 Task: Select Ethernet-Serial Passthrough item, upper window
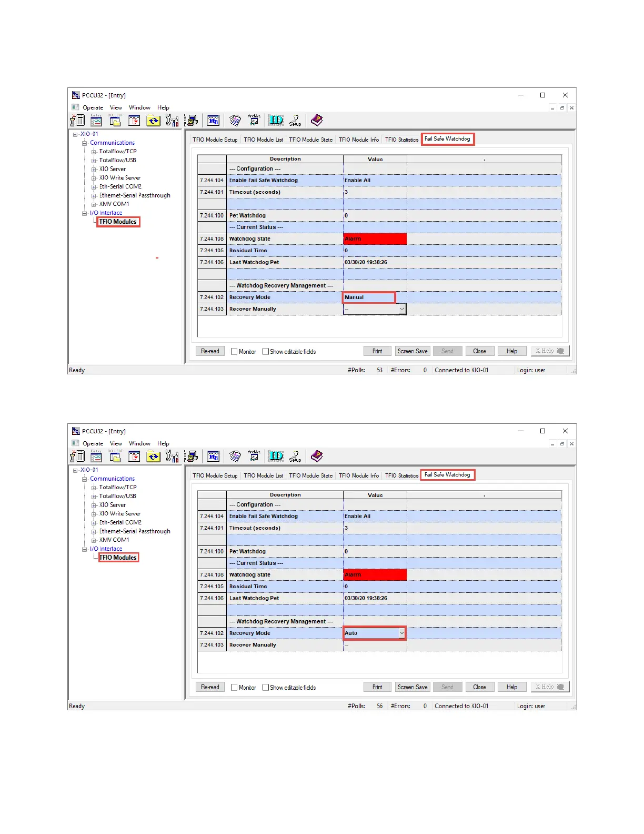[x=135, y=196]
